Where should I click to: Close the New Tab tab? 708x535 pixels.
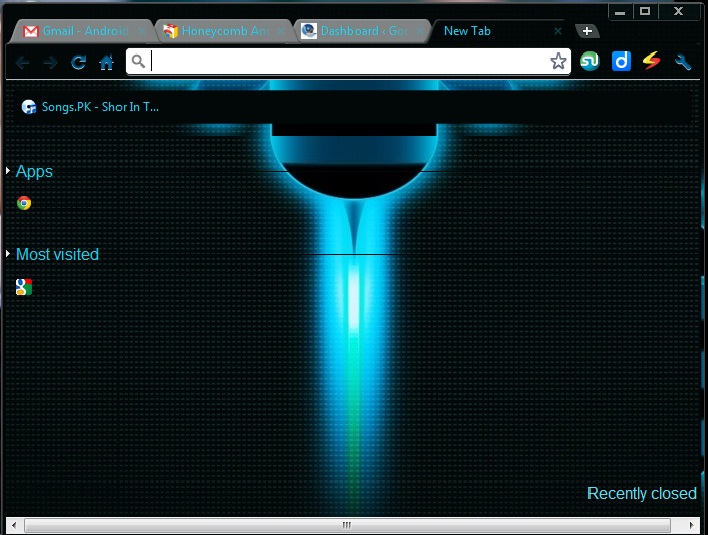[x=558, y=31]
